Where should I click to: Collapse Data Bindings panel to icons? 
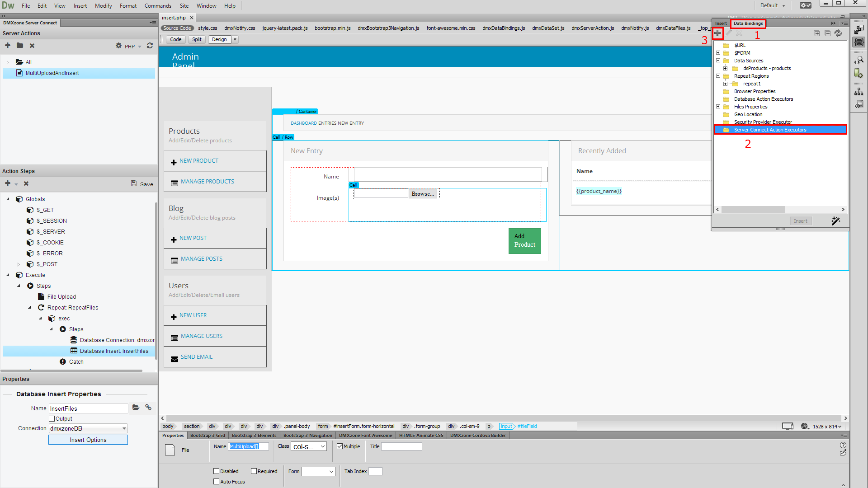pos(833,23)
